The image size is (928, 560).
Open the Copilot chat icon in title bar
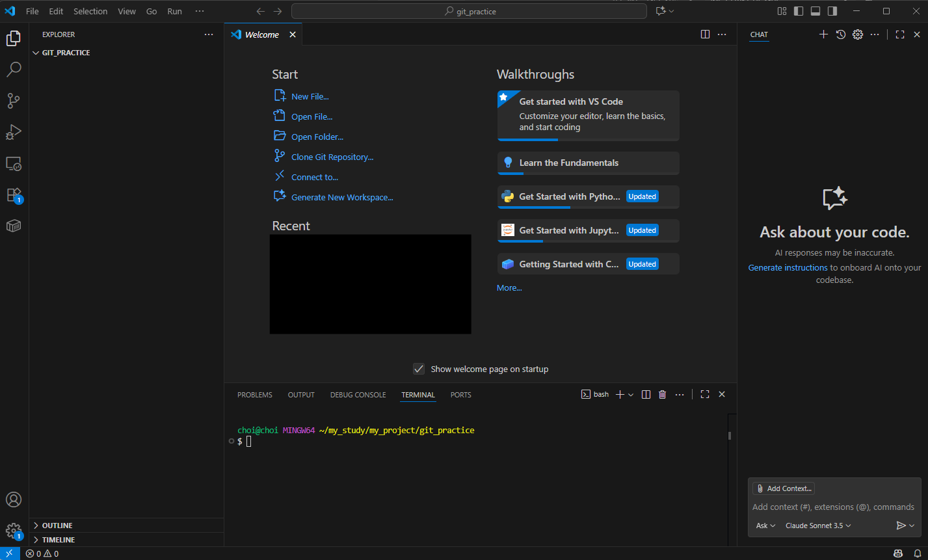(661, 11)
